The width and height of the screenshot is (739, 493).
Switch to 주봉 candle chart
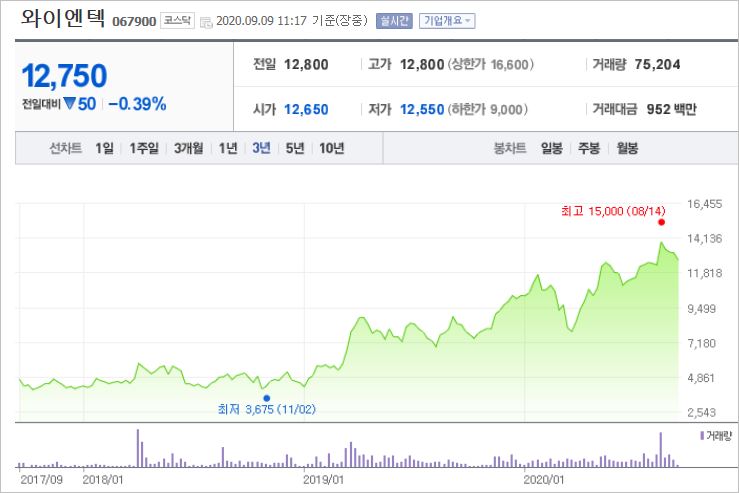589,148
